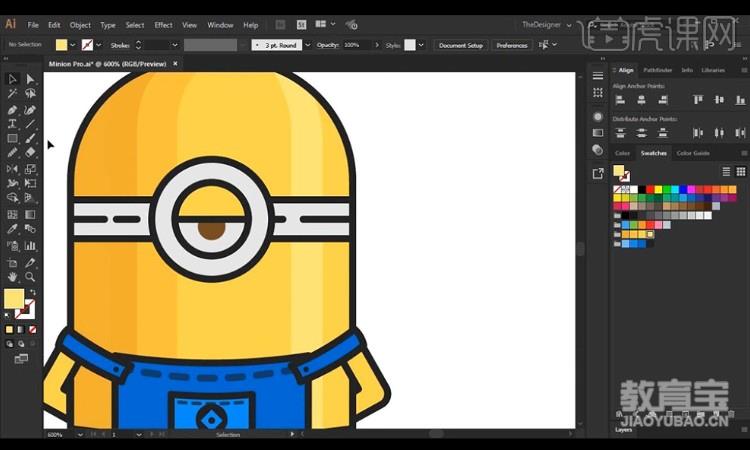750x450 pixels.
Task: Adjust the stroke weight stepper
Action: click(139, 45)
